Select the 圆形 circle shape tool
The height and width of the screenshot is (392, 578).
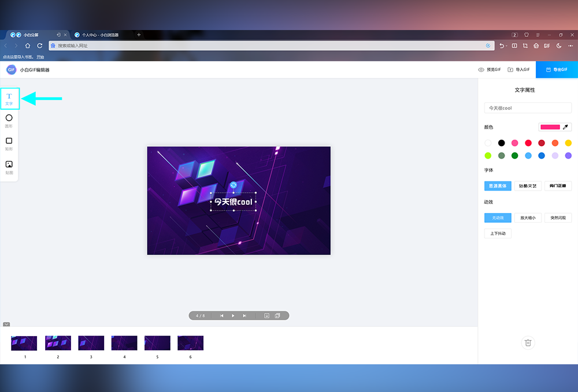(x=9, y=121)
